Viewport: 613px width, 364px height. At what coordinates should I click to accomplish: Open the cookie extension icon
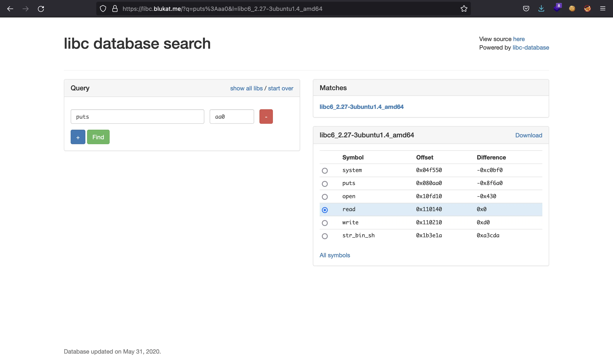tap(572, 9)
